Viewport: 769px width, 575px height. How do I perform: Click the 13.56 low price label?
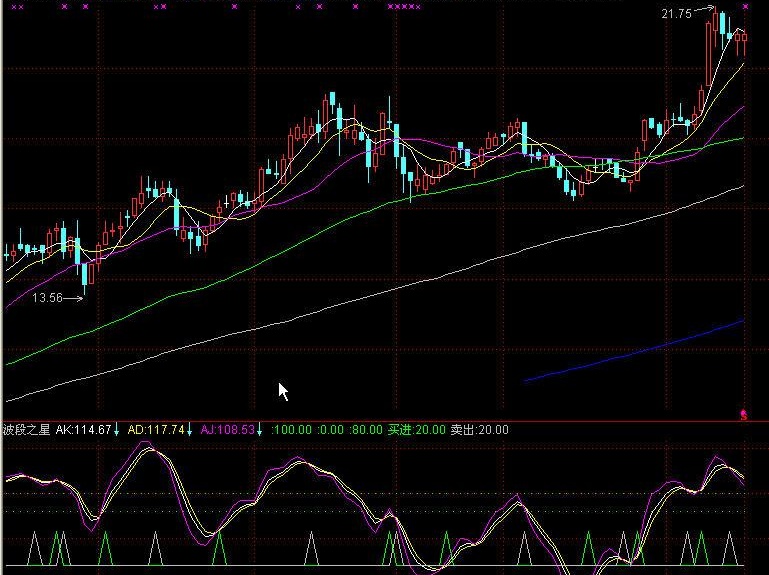pos(48,298)
